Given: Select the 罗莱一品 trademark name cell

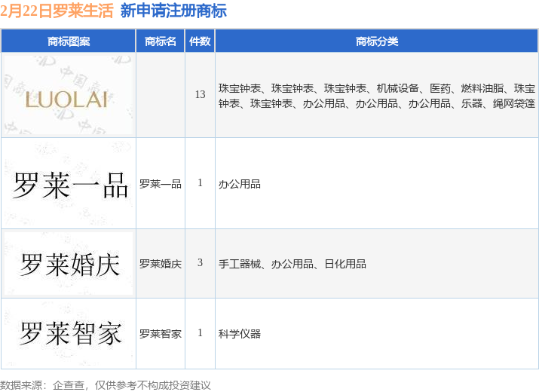Looking at the screenshot, I should pos(160,184).
